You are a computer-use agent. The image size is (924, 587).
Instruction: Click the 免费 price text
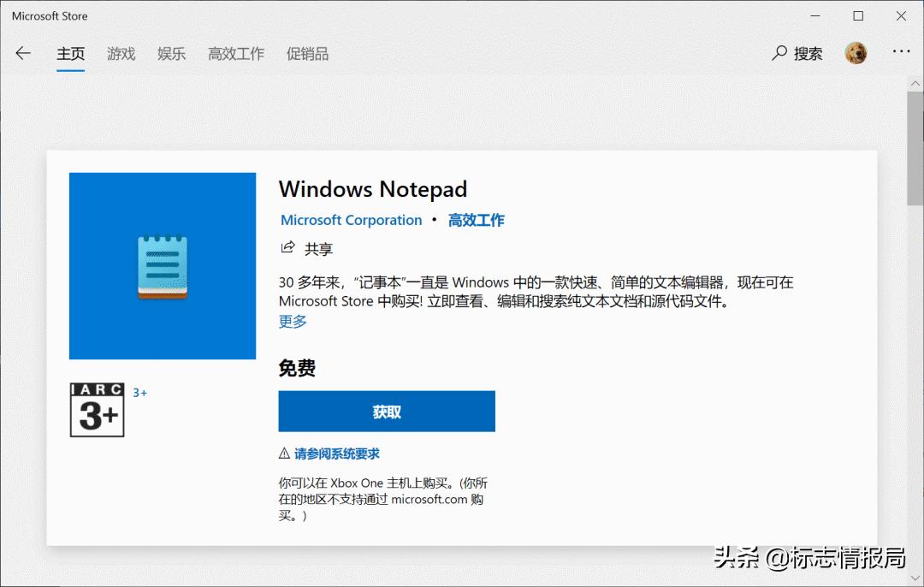click(x=297, y=368)
